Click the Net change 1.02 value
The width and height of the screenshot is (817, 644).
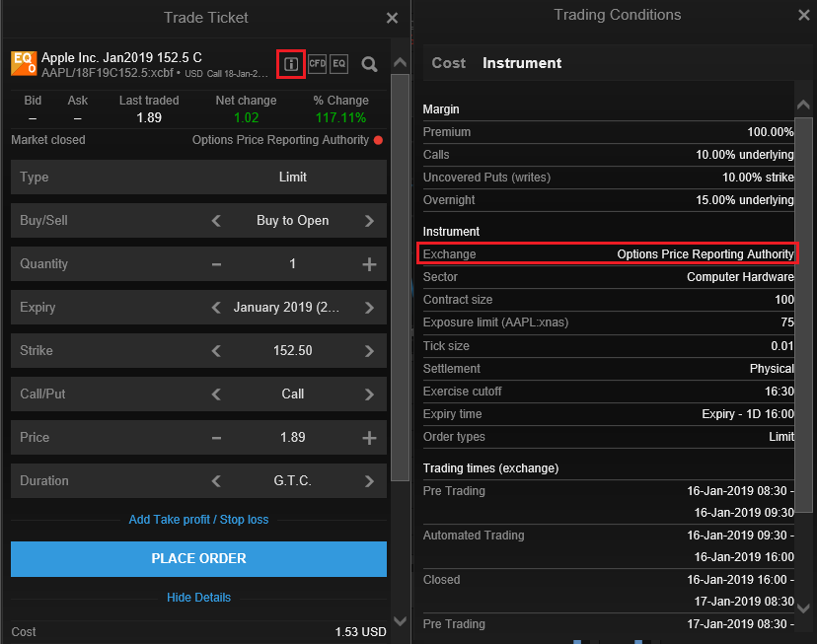(x=246, y=117)
